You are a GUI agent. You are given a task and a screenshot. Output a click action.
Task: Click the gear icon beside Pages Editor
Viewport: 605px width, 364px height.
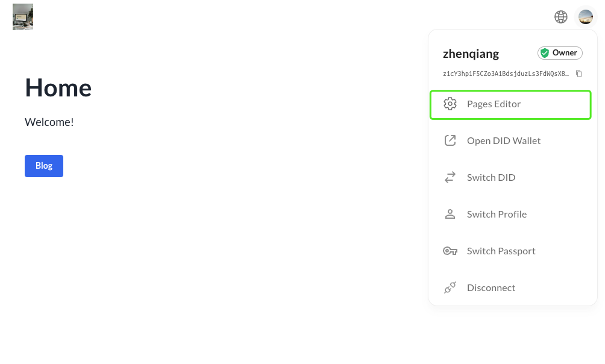[x=450, y=104]
